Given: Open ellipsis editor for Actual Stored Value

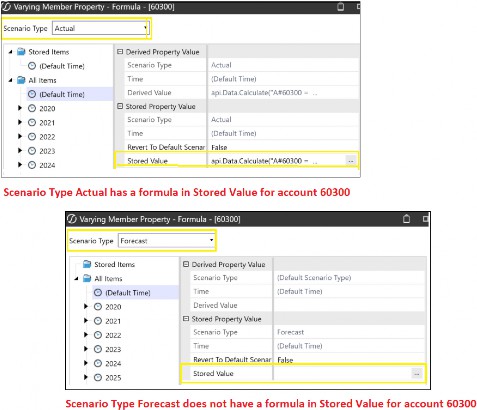Looking at the screenshot, I should tap(350, 161).
